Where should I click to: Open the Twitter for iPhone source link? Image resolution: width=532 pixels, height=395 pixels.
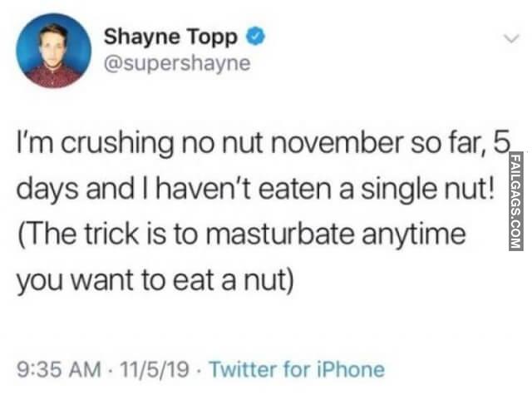(x=297, y=368)
